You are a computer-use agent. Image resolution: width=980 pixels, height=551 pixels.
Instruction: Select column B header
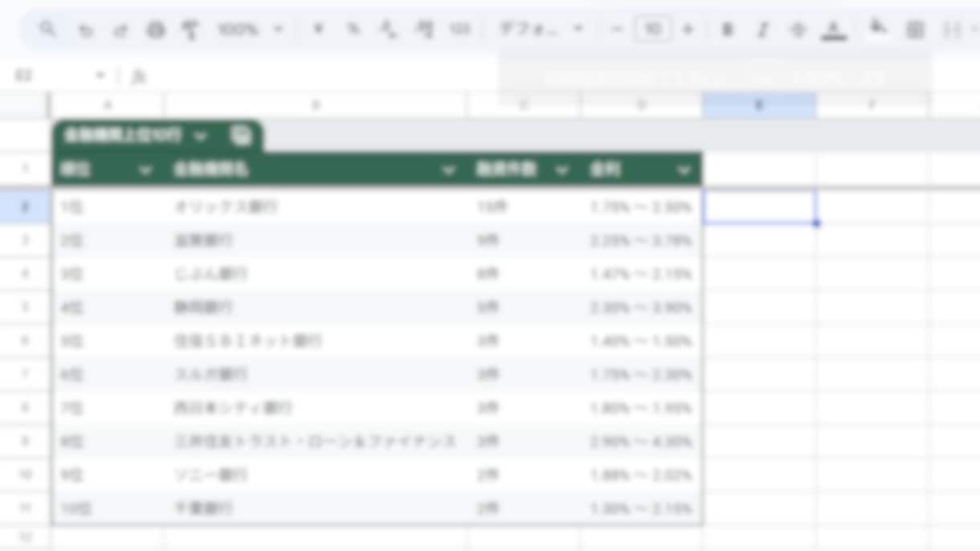316,105
